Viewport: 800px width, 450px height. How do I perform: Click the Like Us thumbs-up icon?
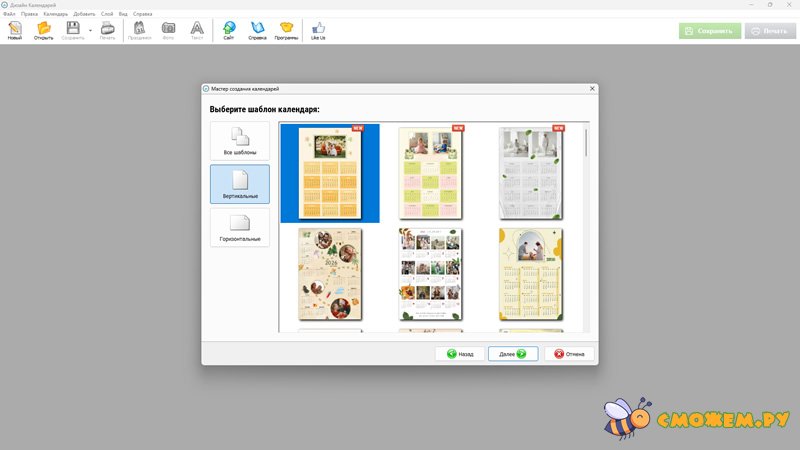pos(318,30)
